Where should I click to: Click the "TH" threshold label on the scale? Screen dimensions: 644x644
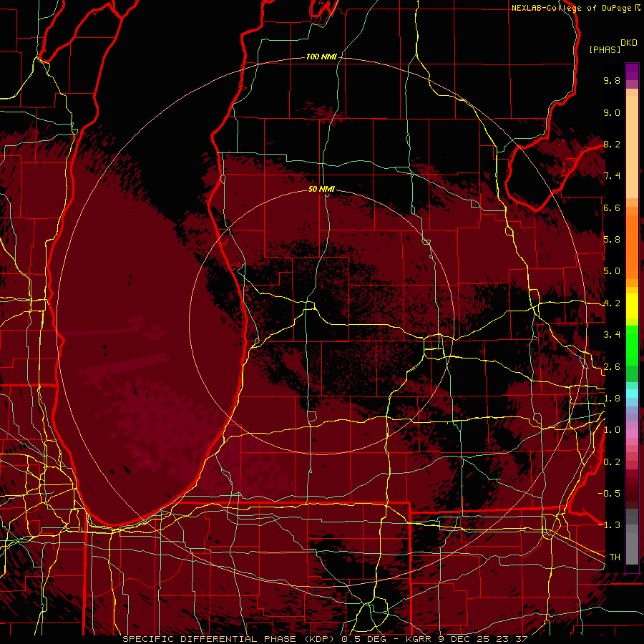[x=615, y=557]
